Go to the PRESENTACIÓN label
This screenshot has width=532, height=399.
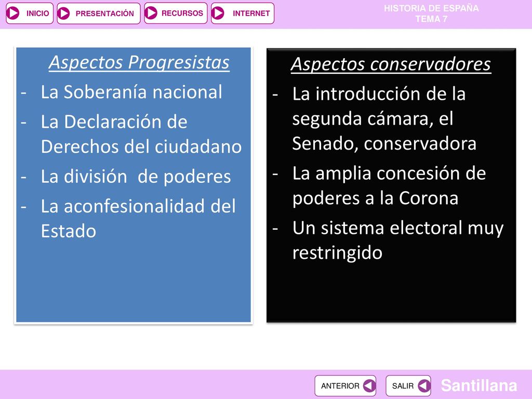(105, 14)
